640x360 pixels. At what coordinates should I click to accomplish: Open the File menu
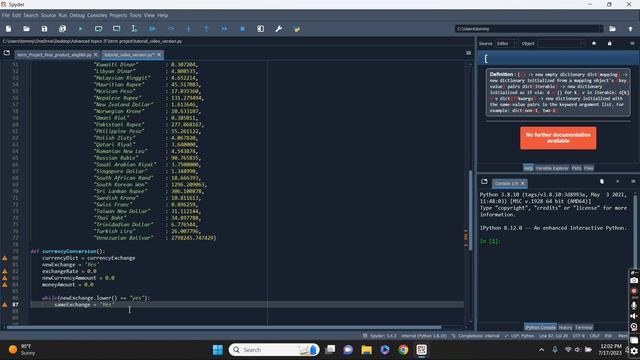pos(6,15)
